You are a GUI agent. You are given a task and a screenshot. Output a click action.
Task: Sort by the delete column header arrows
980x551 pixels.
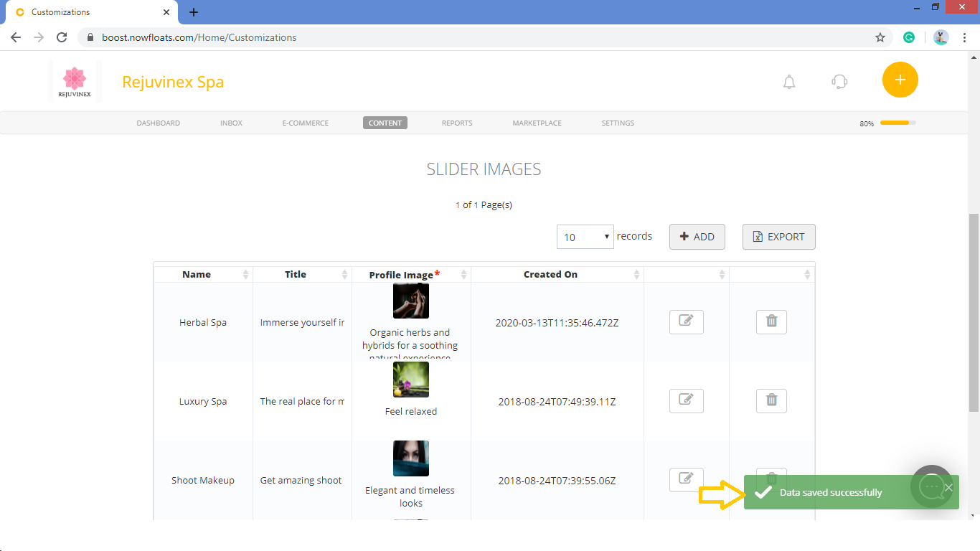[807, 274]
